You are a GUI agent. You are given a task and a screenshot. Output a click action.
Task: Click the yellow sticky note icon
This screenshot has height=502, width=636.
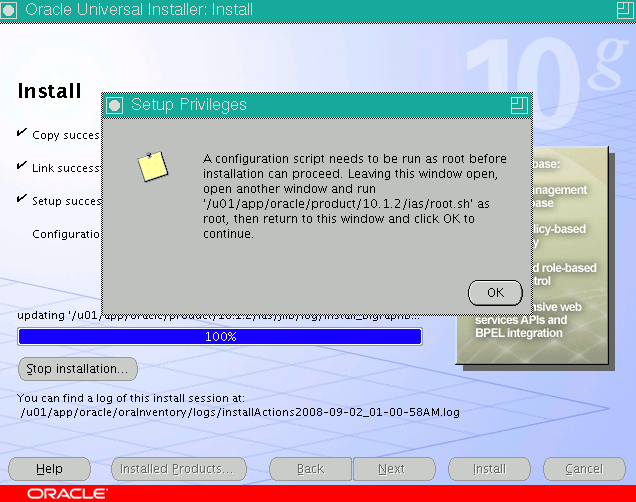[153, 167]
